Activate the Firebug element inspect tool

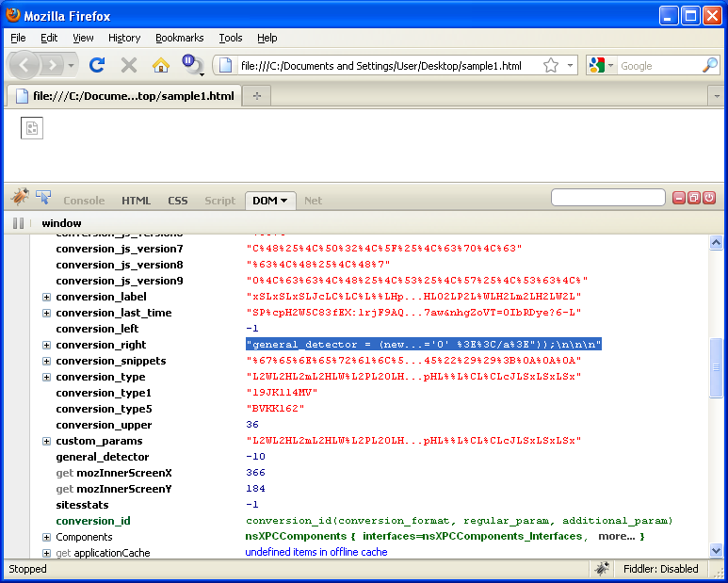43,197
